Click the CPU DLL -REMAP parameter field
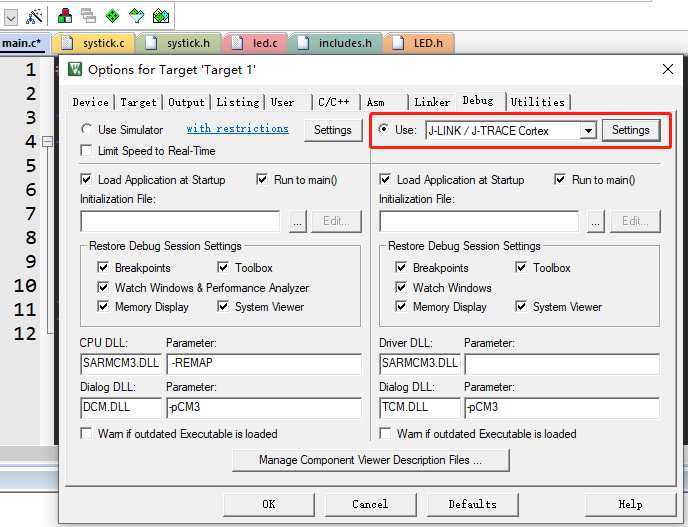Screen dimensions: 688x527 263,364
